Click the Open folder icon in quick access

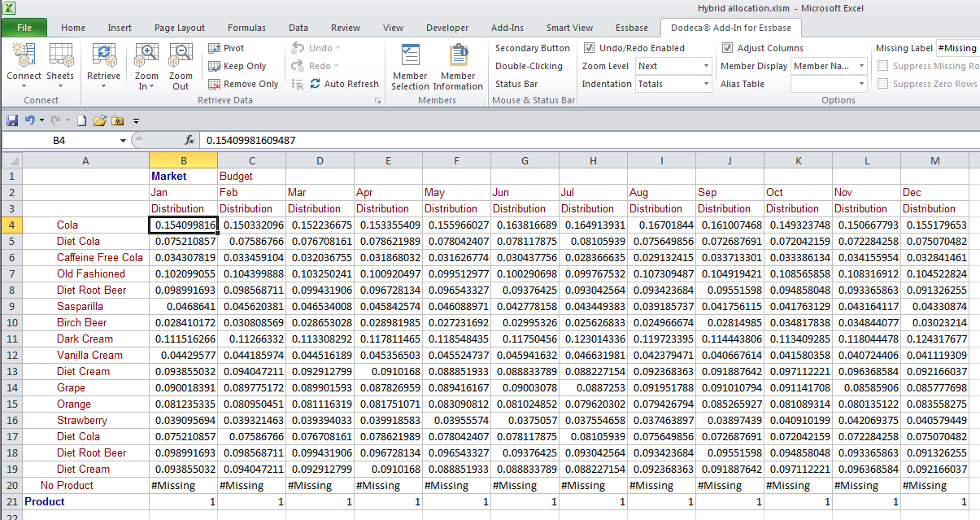click(x=99, y=120)
